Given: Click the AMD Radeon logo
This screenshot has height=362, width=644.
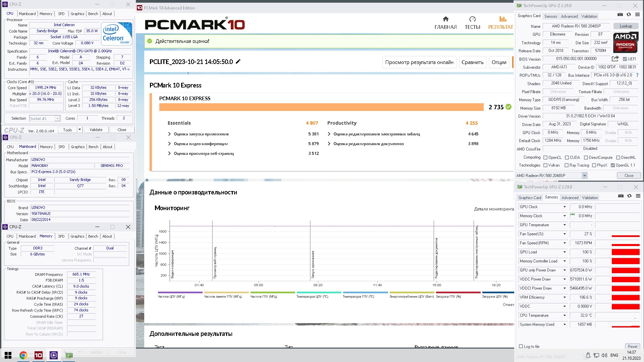Looking at the screenshot, I should [626, 42].
